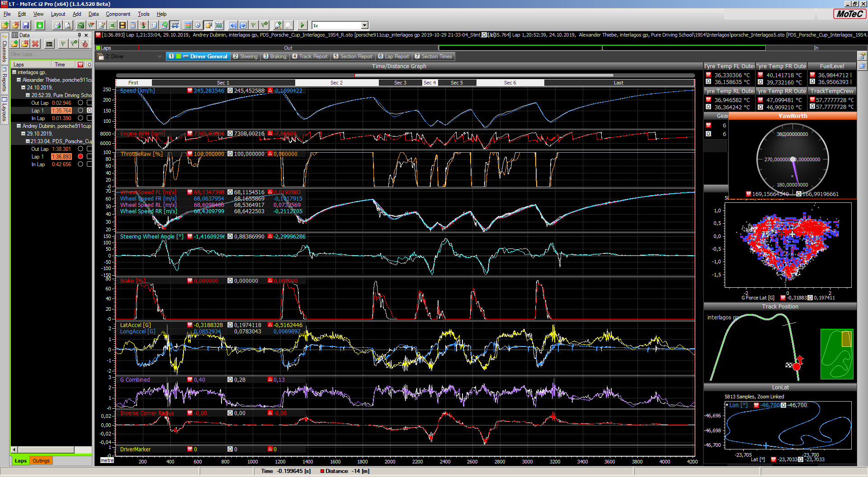Click the filter disabled icon in Data panel
Screen dimensions: 868x477
point(85,44)
